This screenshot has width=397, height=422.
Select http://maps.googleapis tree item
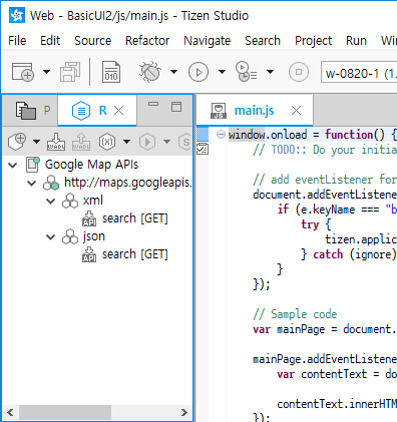click(128, 183)
